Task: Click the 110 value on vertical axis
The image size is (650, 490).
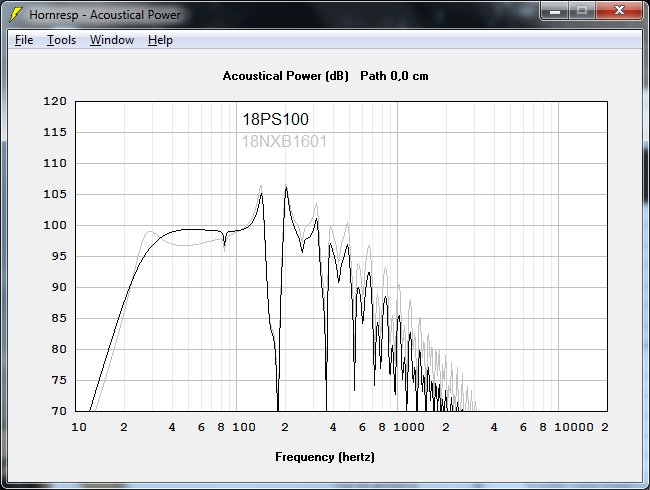Action: (55, 163)
